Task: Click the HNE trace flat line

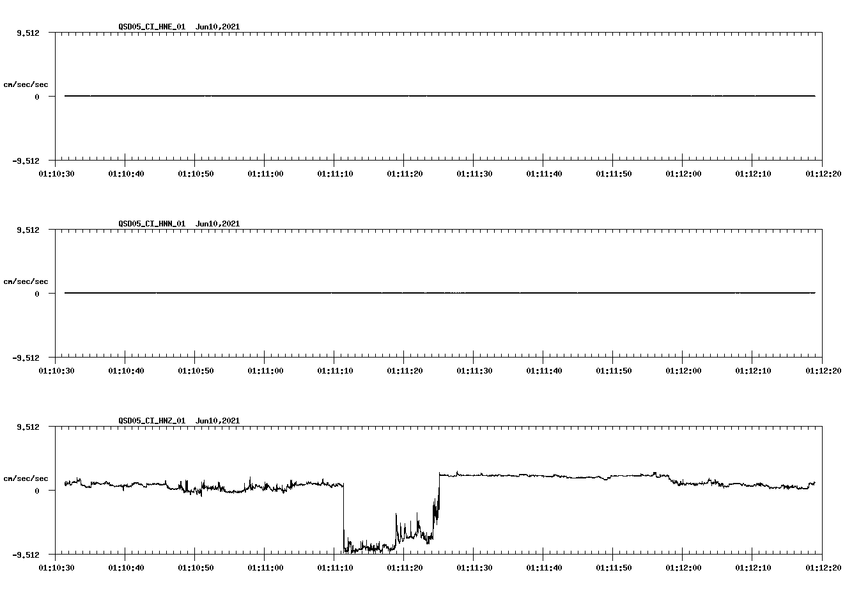Action: [x=440, y=96]
